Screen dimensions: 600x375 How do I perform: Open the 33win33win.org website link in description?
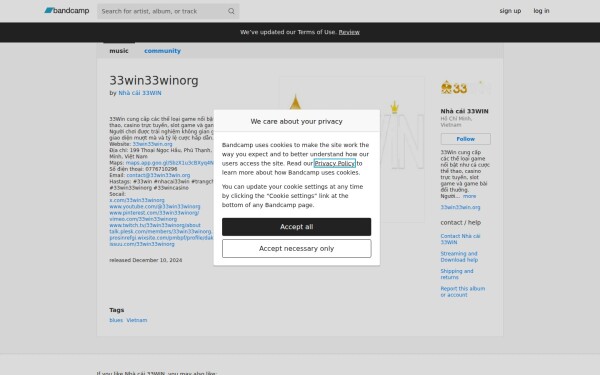tap(152, 144)
